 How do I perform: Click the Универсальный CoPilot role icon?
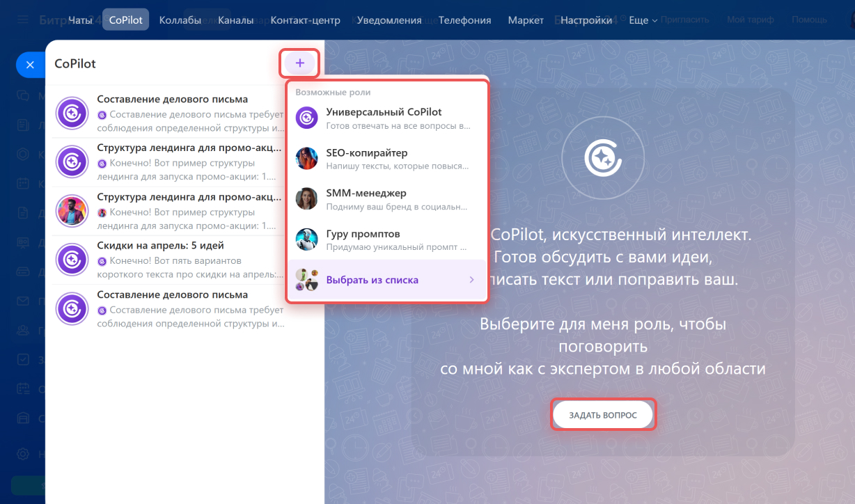307,118
